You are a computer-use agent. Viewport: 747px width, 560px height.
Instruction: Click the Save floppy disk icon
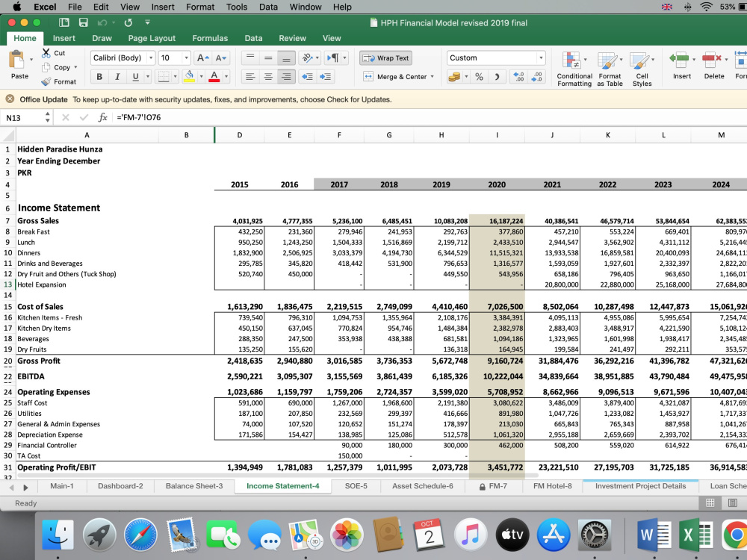click(84, 22)
